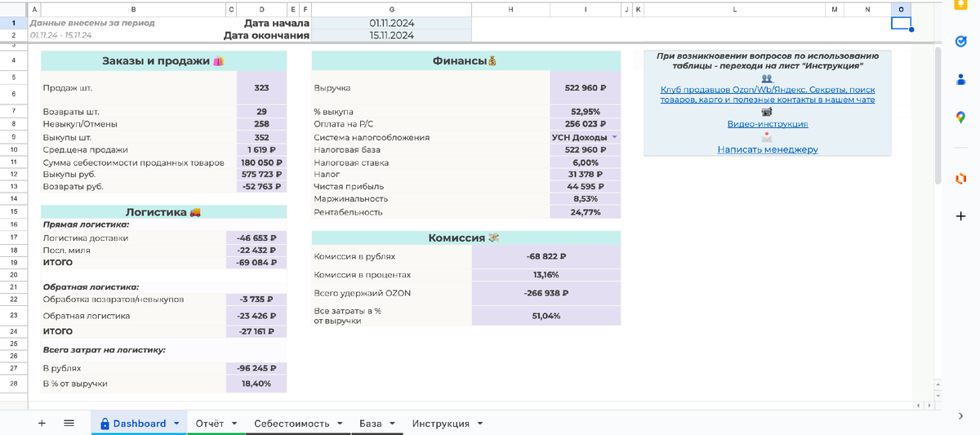Image resolution: width=980 pixels, height=435 pixels.
Task: Follow the Написать менеджеру link
Action: (x=768, y=149)
